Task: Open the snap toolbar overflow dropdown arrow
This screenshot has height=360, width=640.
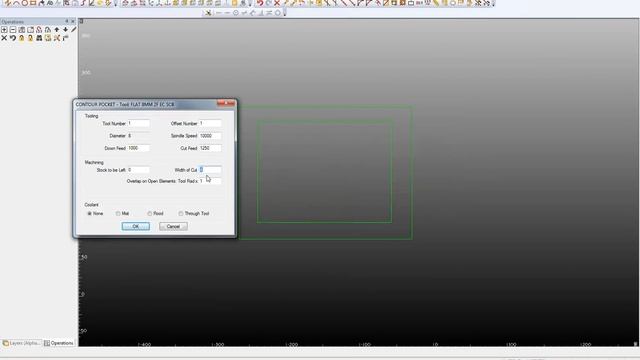Action: [284, 13]
